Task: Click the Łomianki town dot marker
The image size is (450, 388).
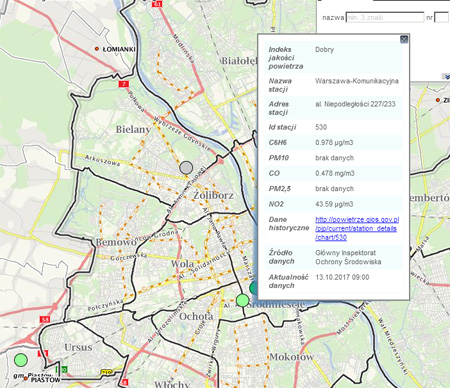Action: (97, 49)
